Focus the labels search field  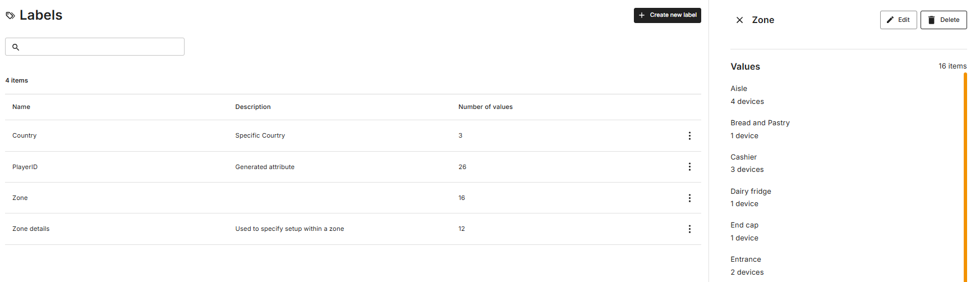[x=95, y=47]
